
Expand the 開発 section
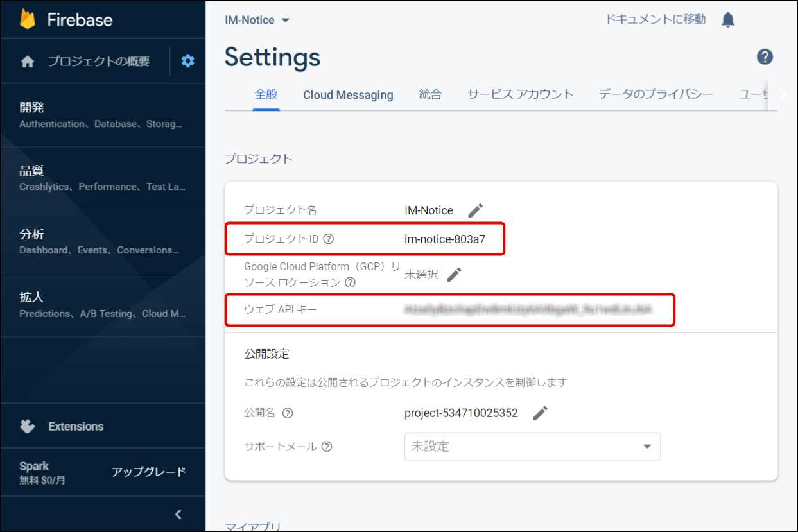click(x=103, y=115)
